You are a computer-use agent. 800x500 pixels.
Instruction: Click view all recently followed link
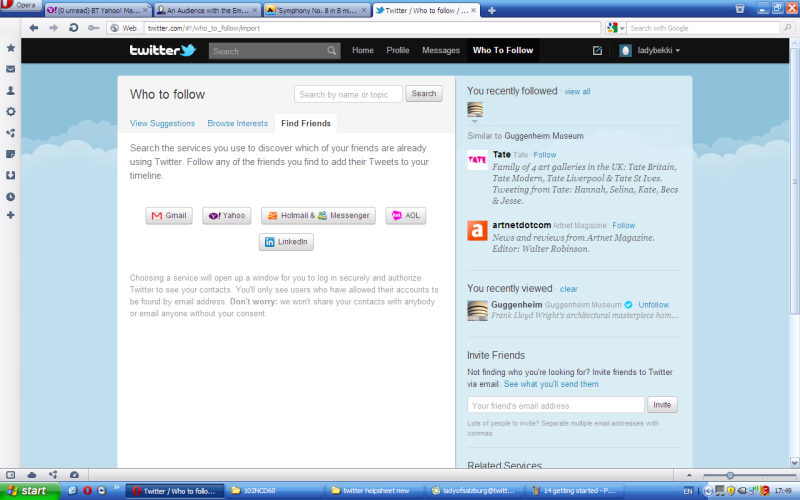tap(577, 92)
